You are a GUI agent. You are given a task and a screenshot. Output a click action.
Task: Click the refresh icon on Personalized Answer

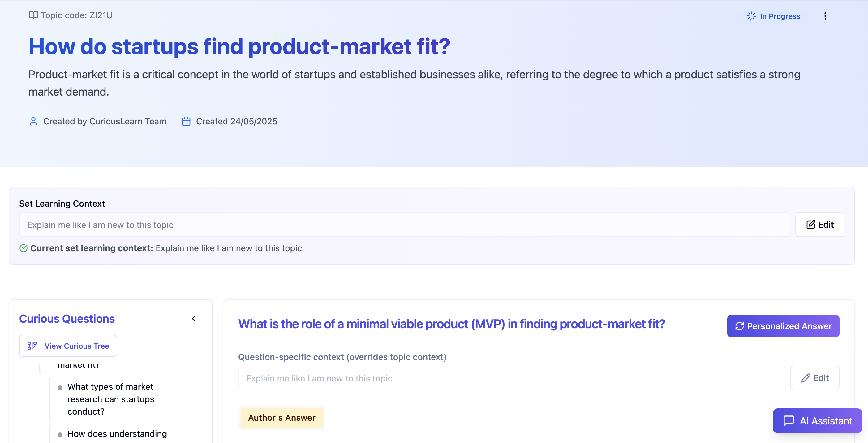coord(739,326)
